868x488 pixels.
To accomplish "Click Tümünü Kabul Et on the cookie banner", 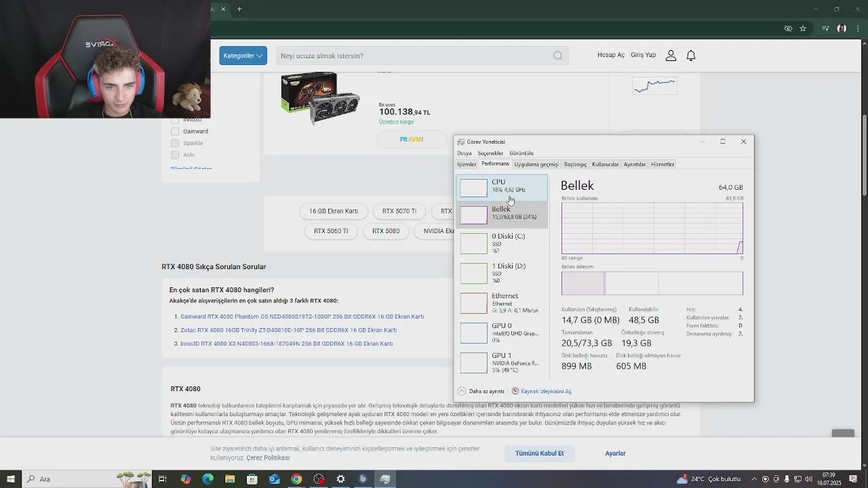I will pyautogui.click(x=539, y=453).
